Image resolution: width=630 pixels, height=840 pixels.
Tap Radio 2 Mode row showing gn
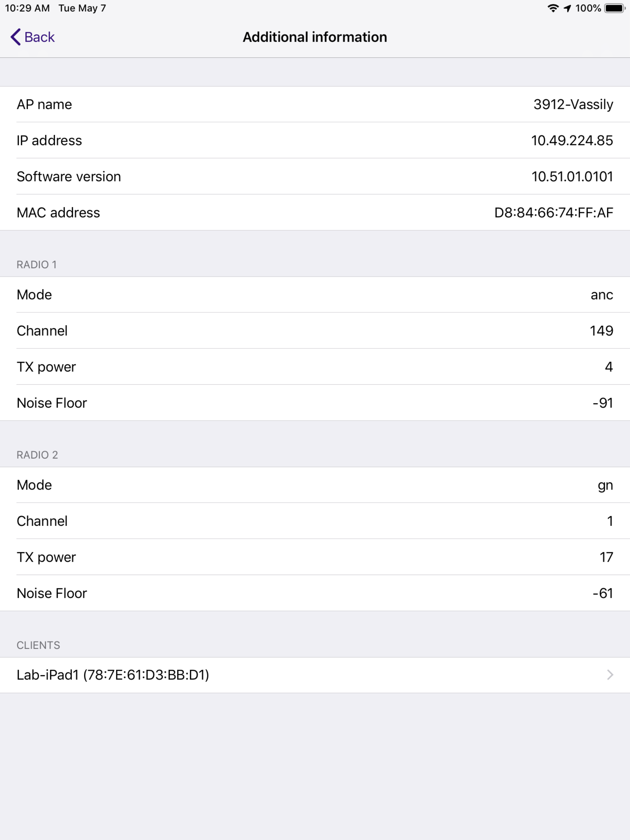[x=315, y=485]
